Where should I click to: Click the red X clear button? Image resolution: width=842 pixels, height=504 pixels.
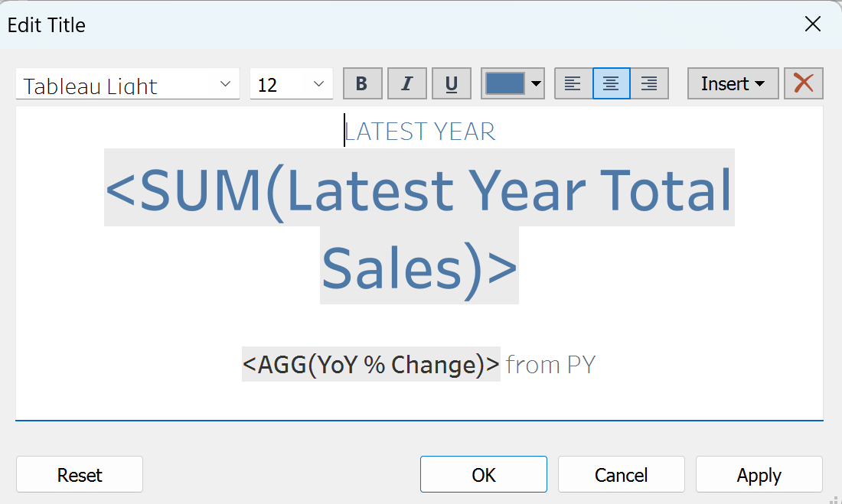click(803, 84)
